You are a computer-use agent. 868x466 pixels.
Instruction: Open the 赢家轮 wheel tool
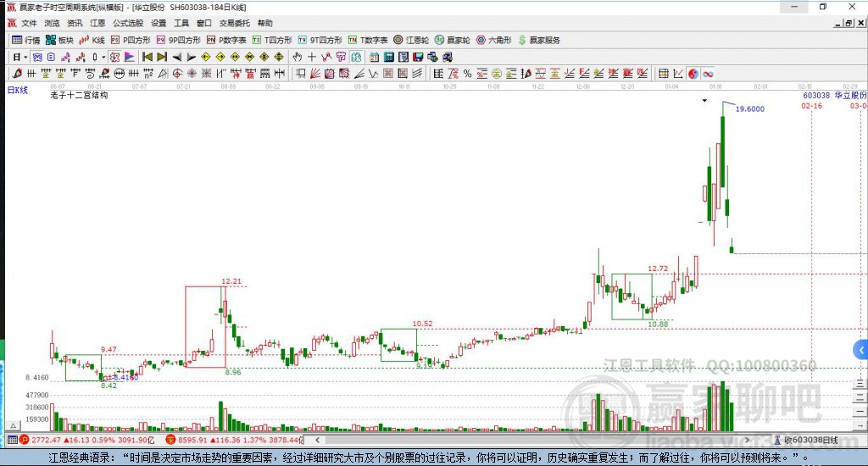453,40
